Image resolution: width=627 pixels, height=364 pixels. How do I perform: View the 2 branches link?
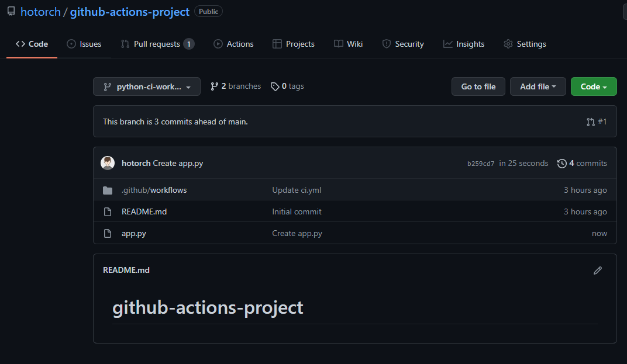(x=236, y=86)
